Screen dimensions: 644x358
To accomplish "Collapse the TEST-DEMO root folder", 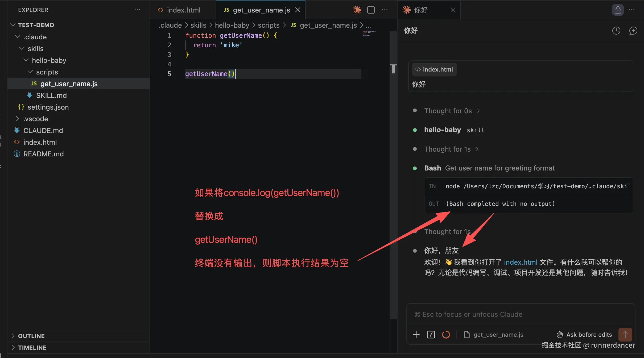I will click(36, 25).
